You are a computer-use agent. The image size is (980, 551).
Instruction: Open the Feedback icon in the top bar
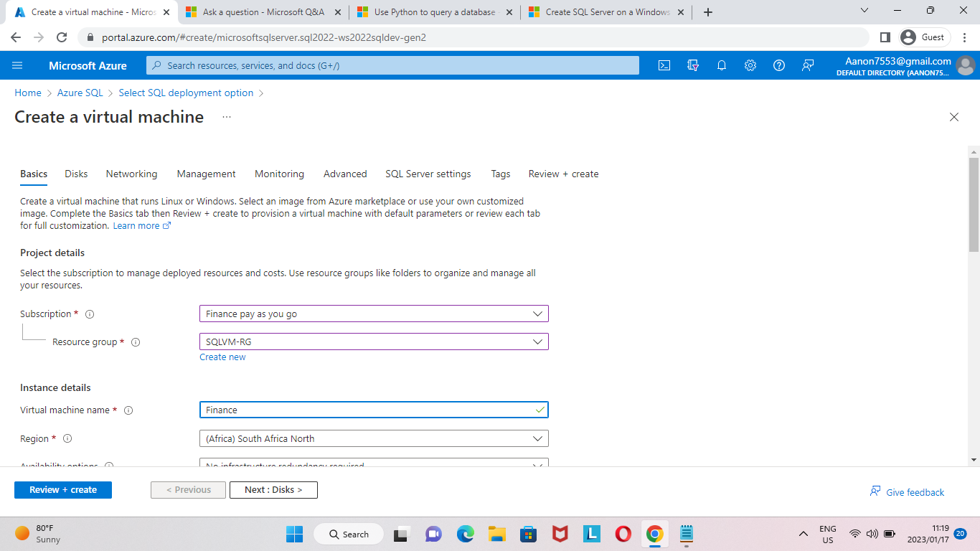tap(808, 65)
